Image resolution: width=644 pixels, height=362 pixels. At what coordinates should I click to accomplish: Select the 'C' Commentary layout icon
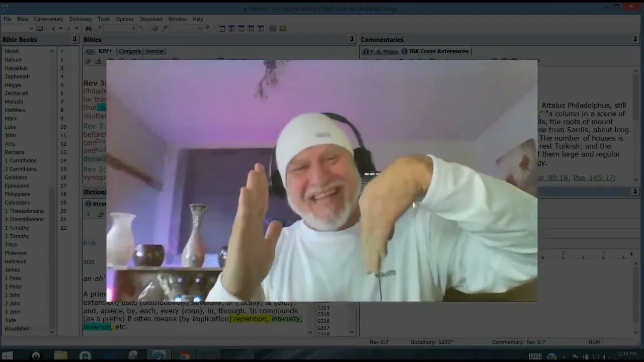click(x=241, y=29)
